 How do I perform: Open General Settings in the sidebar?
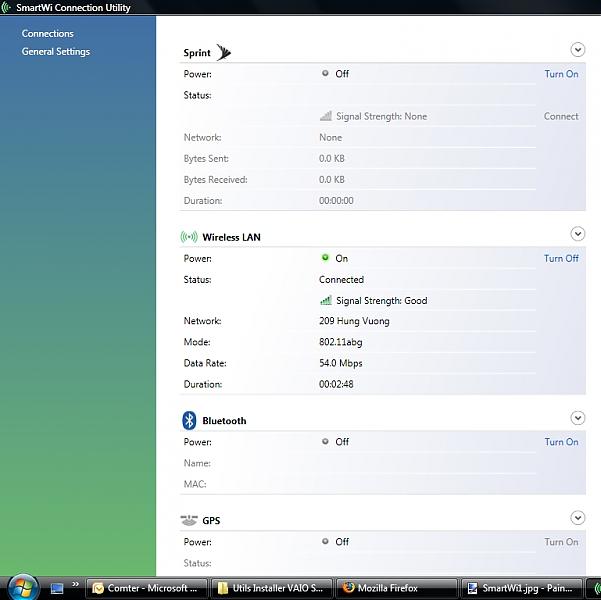coord(56,52)
